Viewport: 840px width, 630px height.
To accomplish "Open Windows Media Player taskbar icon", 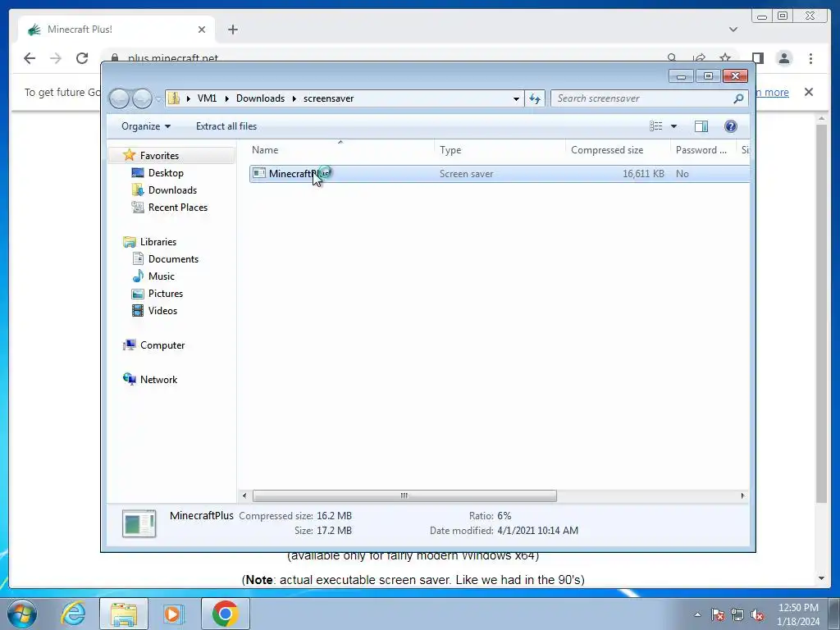I will 174,614.
